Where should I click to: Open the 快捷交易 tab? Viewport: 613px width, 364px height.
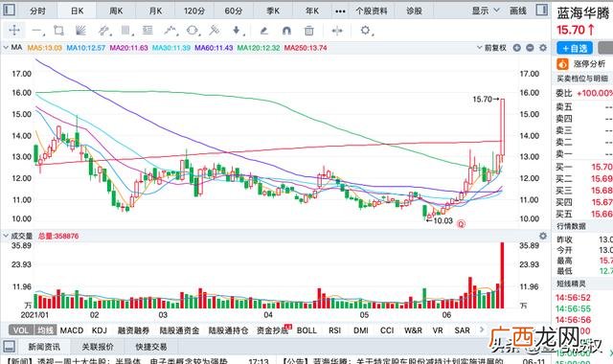(x=151, y=347)
